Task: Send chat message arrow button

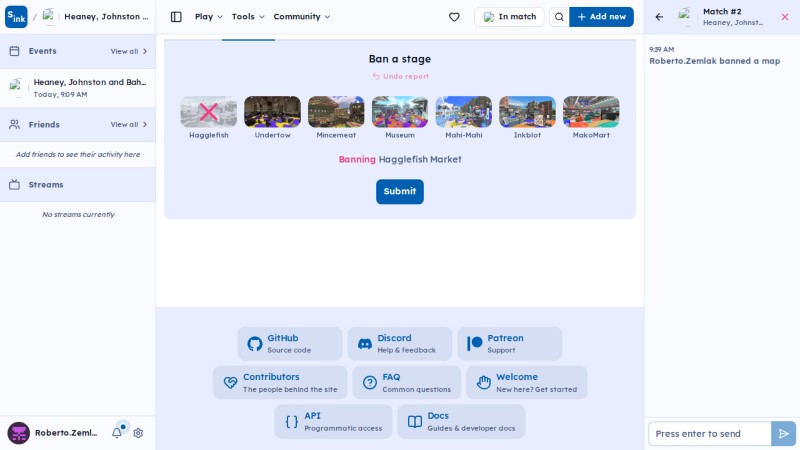Action: click(x=783, y=434)
